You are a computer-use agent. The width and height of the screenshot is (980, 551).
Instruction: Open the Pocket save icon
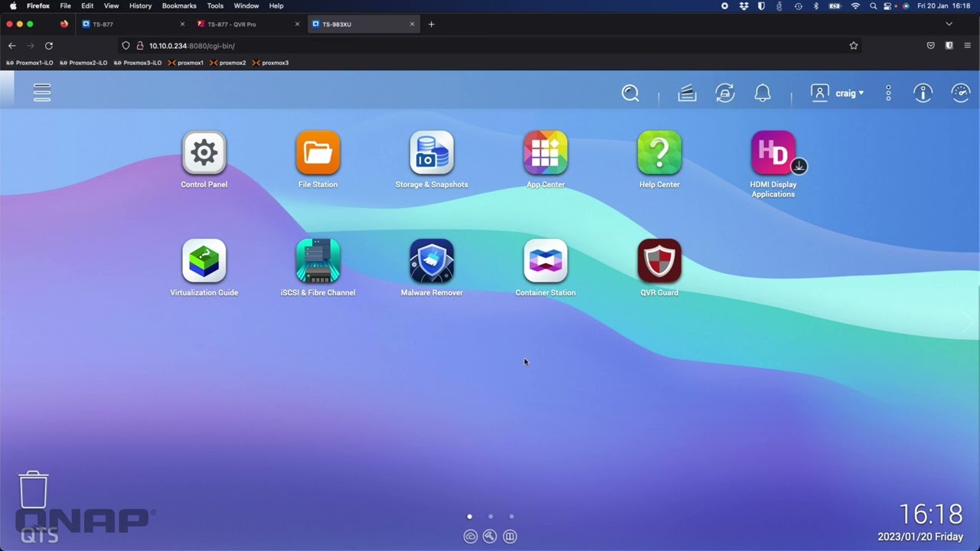931,46
